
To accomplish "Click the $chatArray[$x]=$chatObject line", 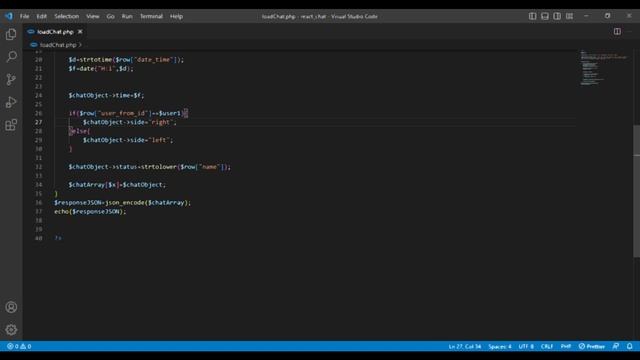I will 117,184.
